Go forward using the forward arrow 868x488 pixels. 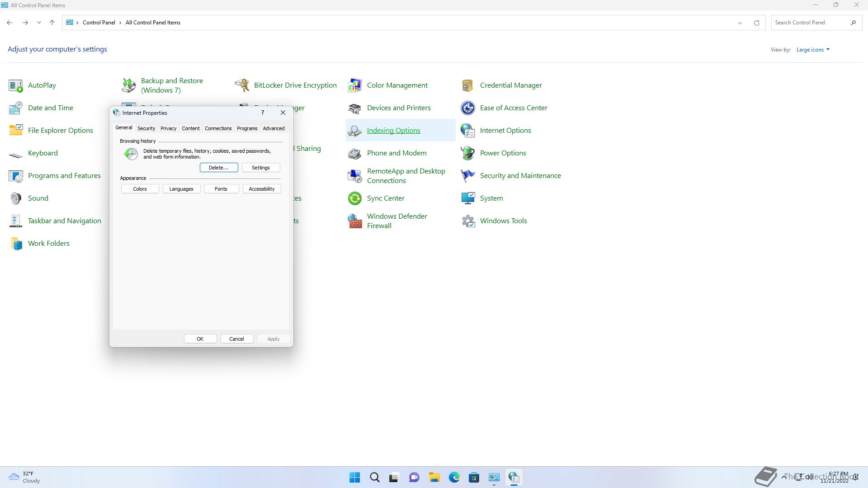coord(25,23)
